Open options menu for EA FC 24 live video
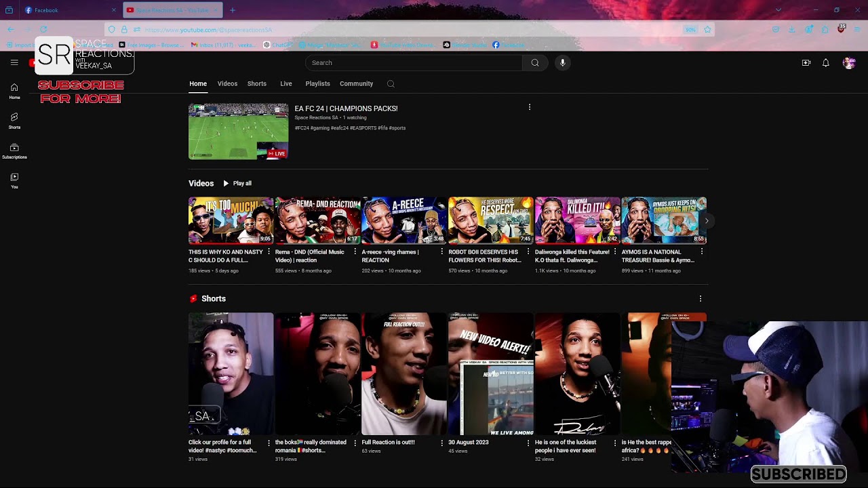Image resolution: width=868 pixels, height=488 pixels. click(x=530, y=107)
